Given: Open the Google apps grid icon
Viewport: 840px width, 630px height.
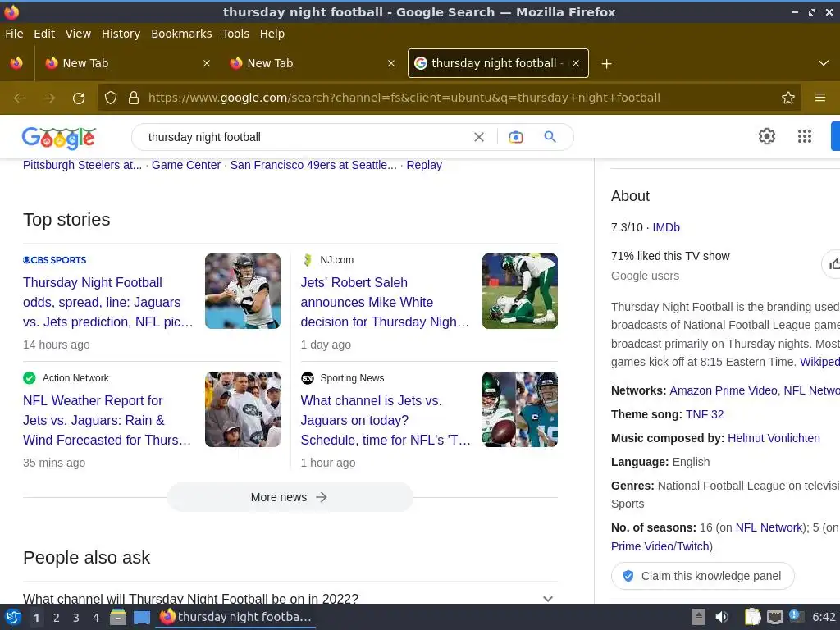Looking at the screenshot, I should click(x=805, y=136).
